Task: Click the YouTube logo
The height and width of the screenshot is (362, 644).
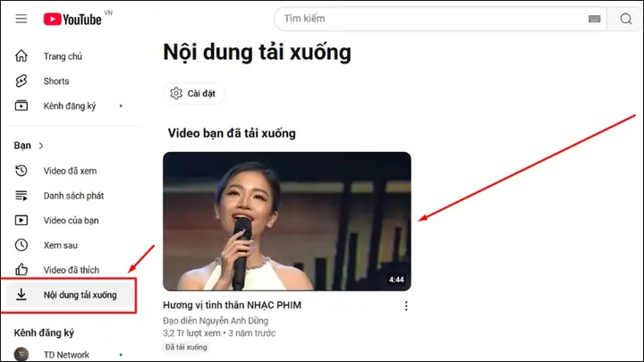Action: coord(72,20)
